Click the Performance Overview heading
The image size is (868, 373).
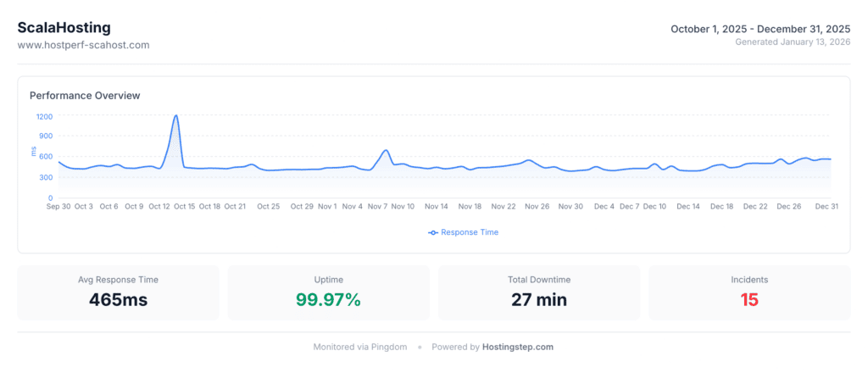[85, 96]
